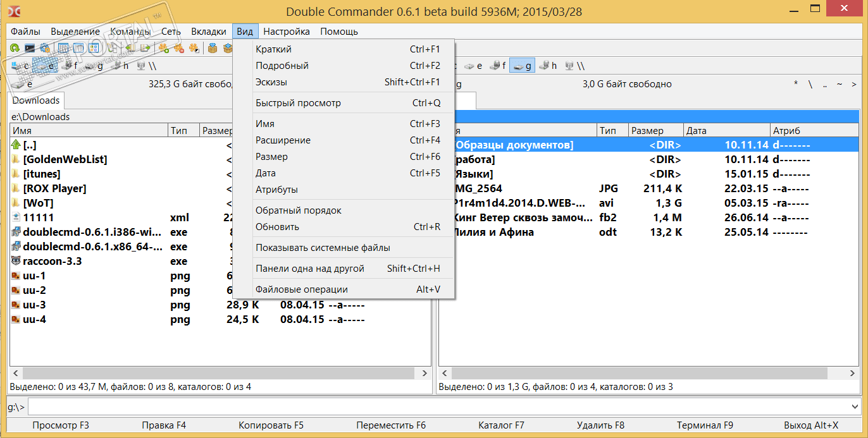The width and height of the screenshot is (868, 438).
Task: Open the terminal window toolbar icon
Action: (x=30, y=48)
